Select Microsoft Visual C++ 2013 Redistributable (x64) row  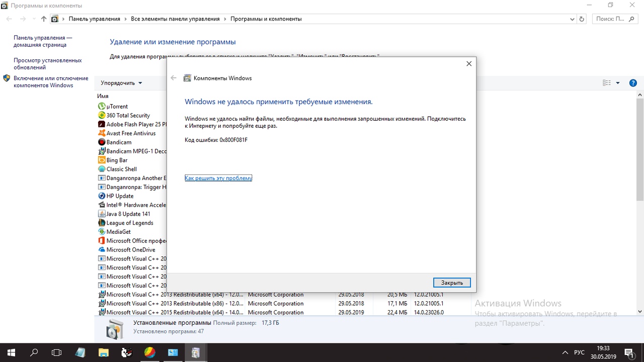pyautogui.click(x=284, y=295)
